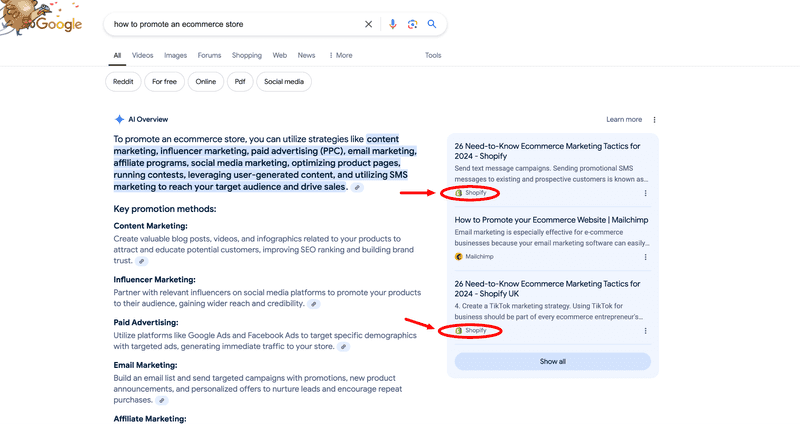The width and height of the screenshot is (800, 426).
Task: Click link icon after Influencer Marketing text
Action: click(314, 304)
